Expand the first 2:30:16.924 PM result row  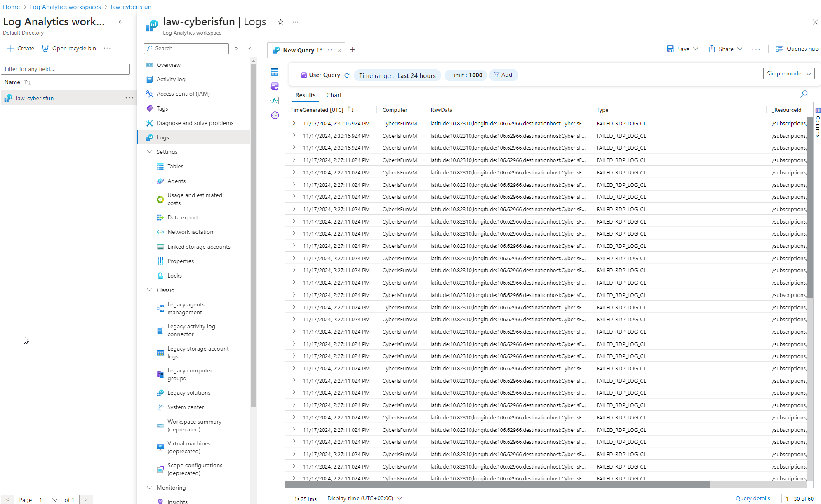294,123
